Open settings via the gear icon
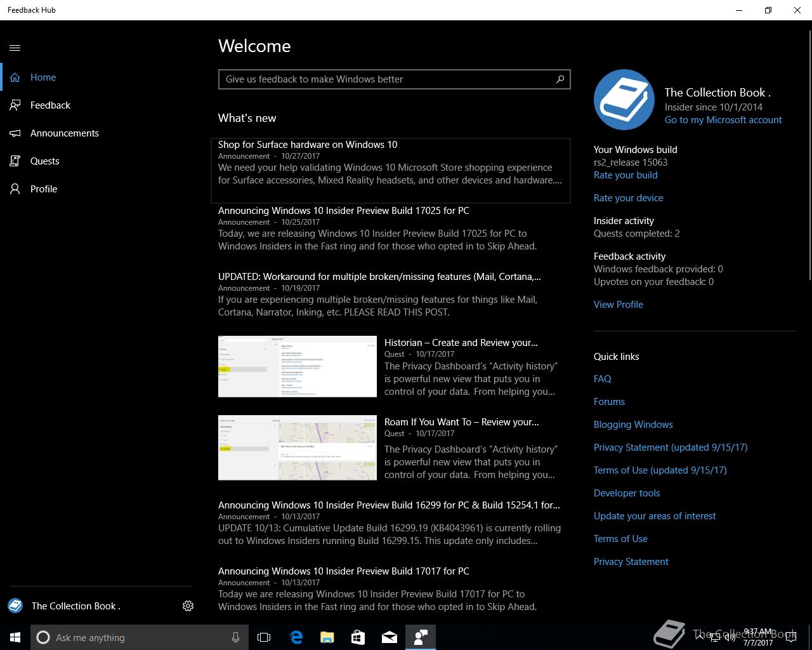This screenshot has width=812, height=650. tap(188, 606)
